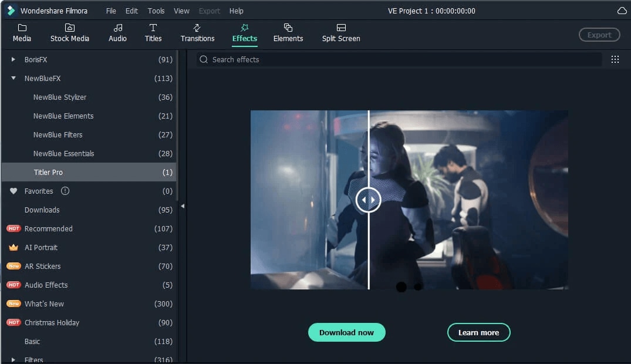Switch to the Titles tab
Screen dimensions: 631x364
[153, 33]
